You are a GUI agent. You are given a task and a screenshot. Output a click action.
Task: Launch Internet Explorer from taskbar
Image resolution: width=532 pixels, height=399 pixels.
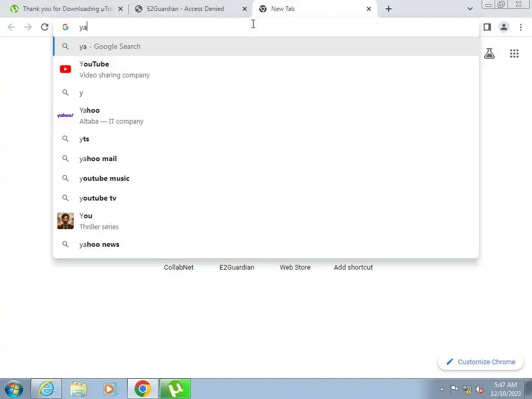click(46, 389)
